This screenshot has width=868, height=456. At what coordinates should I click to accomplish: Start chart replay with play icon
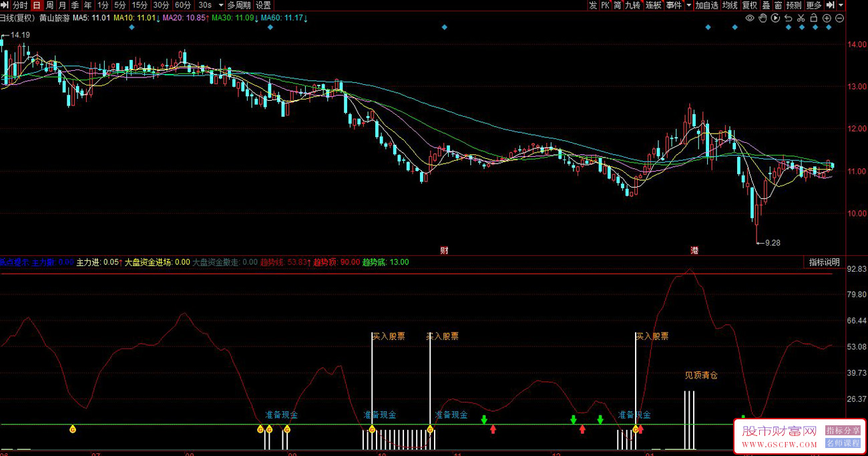(775, 18)
